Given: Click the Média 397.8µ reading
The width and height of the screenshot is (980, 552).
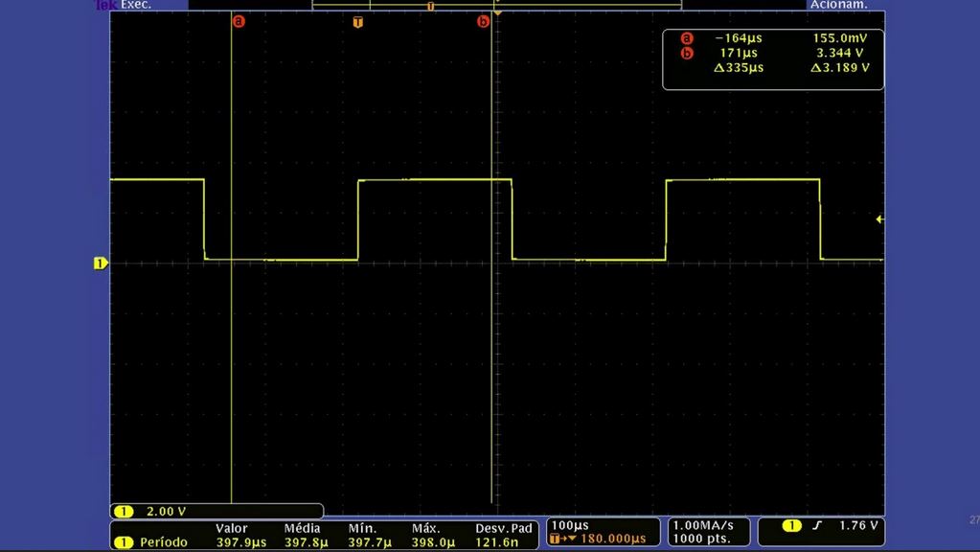Looking at the screenshot, I should pos(307,542).
